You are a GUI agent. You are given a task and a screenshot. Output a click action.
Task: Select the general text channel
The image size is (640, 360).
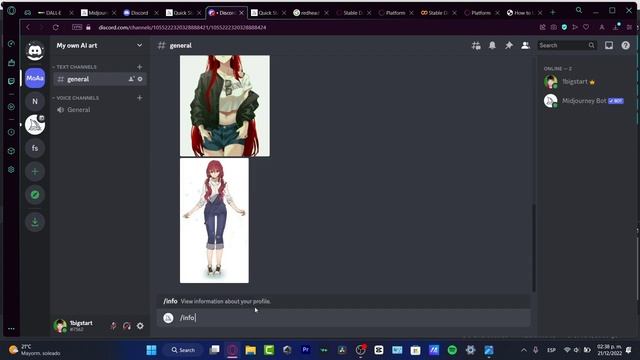tap(100, 79)
